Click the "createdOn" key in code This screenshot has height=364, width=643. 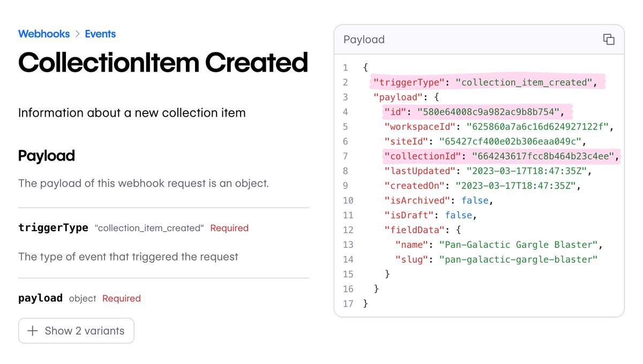tap(415, 186)
